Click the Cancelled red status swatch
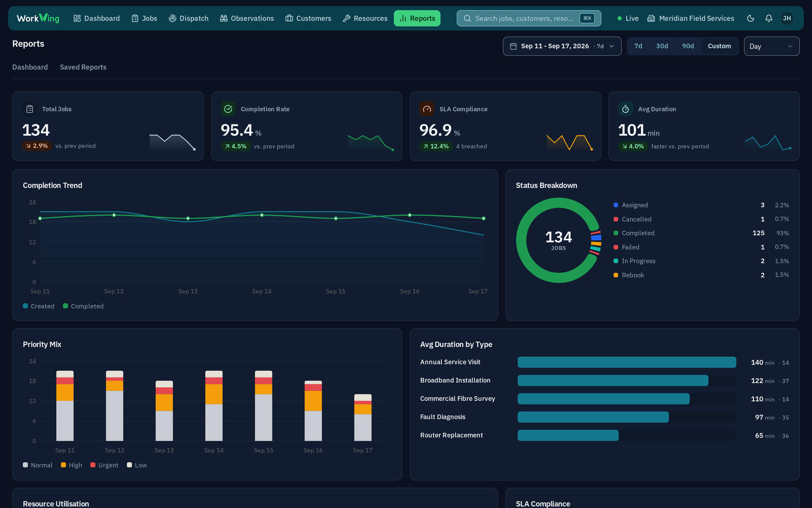This screenshot has height=508, width=812. pyautogui.click(x=616, y=219)
